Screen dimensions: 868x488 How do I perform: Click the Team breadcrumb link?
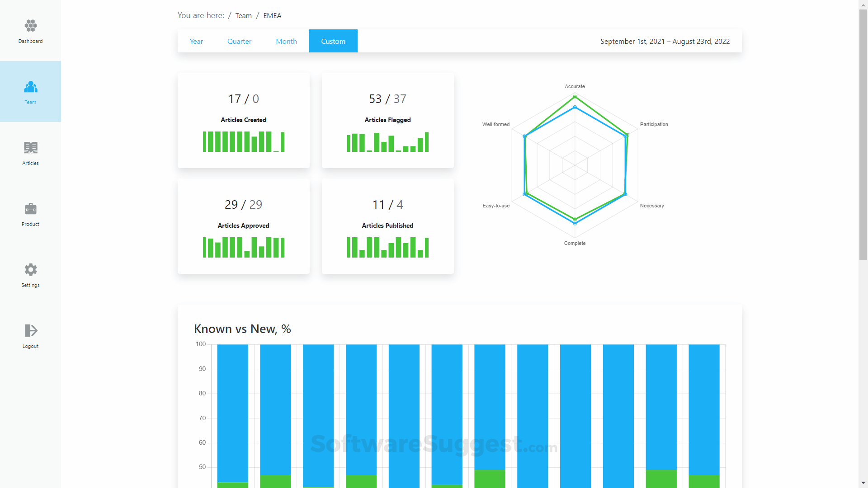pyautogui.click(x=243, y=16)
